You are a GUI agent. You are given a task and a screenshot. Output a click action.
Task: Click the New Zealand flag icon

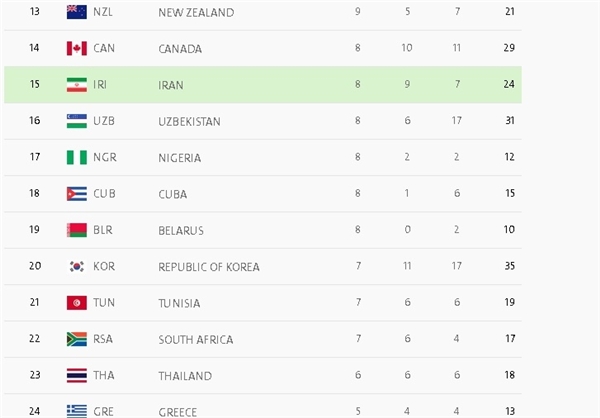(77, 12)
